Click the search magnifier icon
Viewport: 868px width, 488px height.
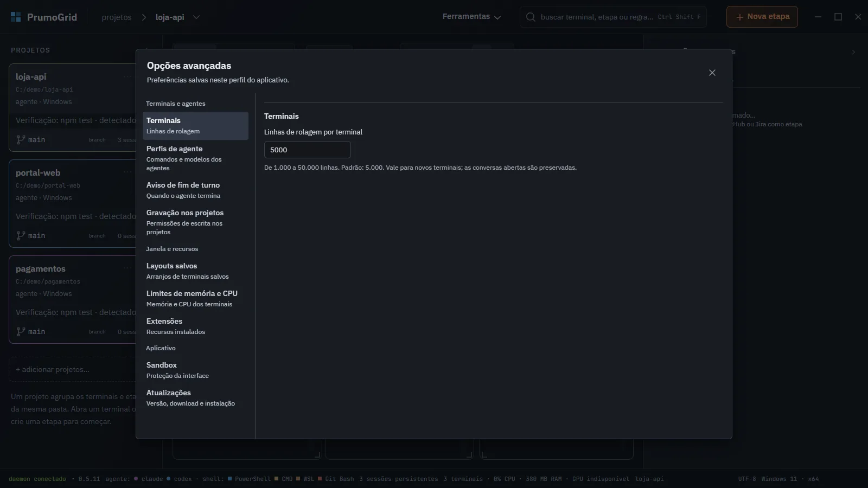(x=531, y=17)
